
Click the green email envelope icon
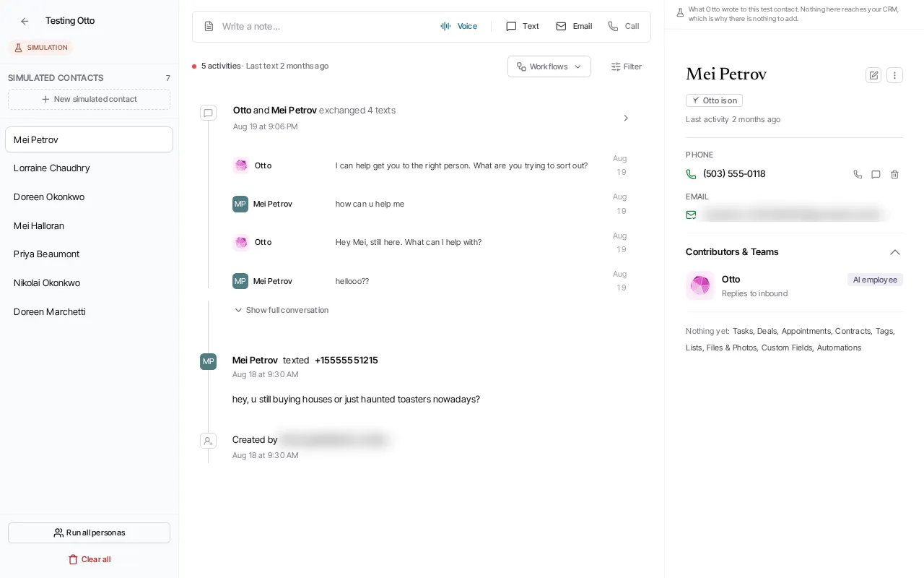coord(691,215)
